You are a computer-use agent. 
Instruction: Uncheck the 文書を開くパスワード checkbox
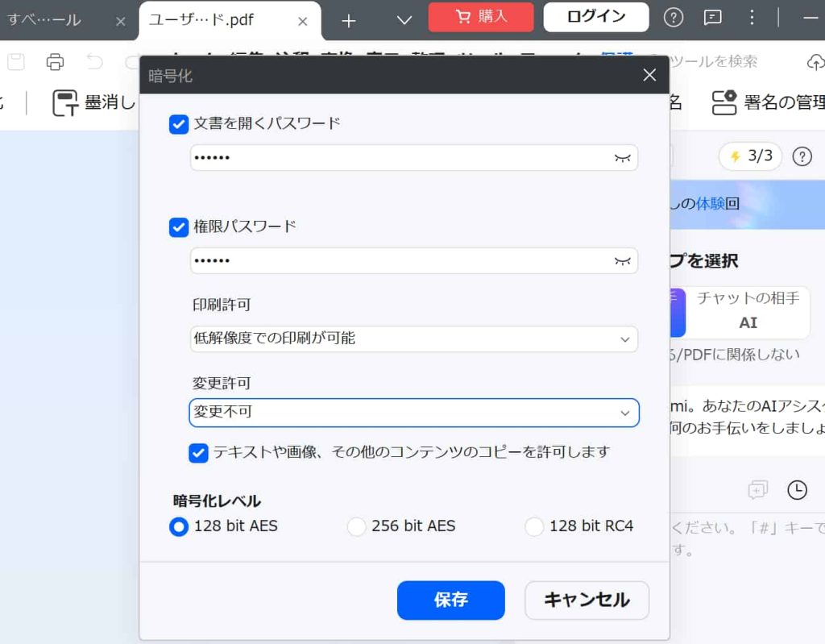click(179, 124)
